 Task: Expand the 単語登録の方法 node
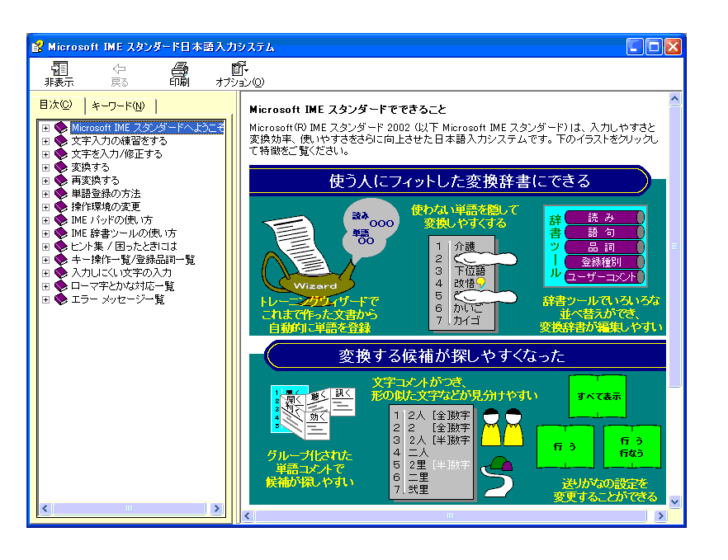click(45, 194)
